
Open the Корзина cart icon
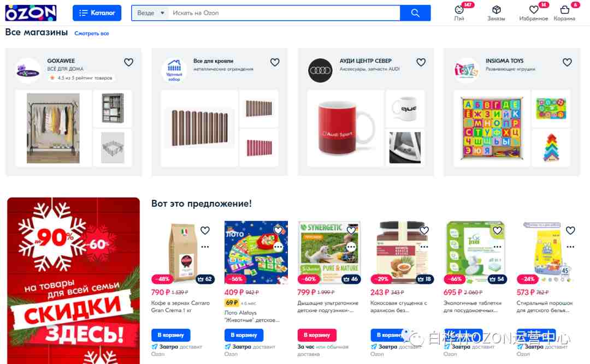click(x=564, y=10)
